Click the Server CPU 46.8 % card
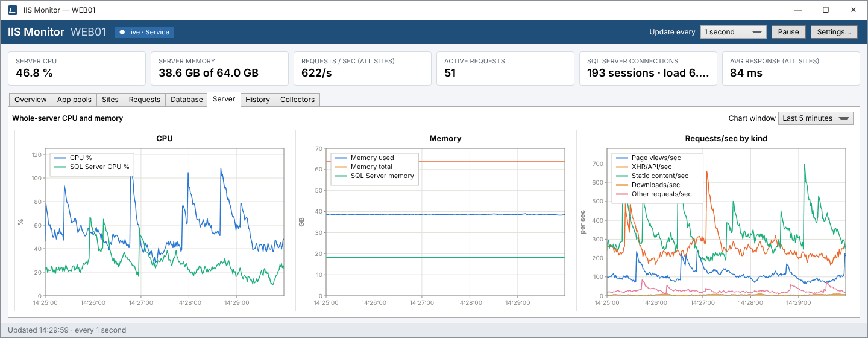This screenshot has height=338, width=868. point(77,68)
